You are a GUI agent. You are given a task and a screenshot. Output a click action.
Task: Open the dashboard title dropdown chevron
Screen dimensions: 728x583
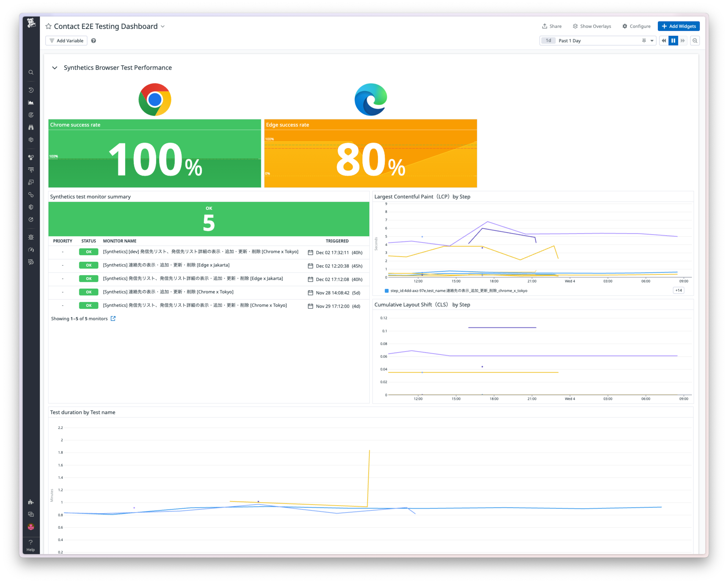[163, 26]
